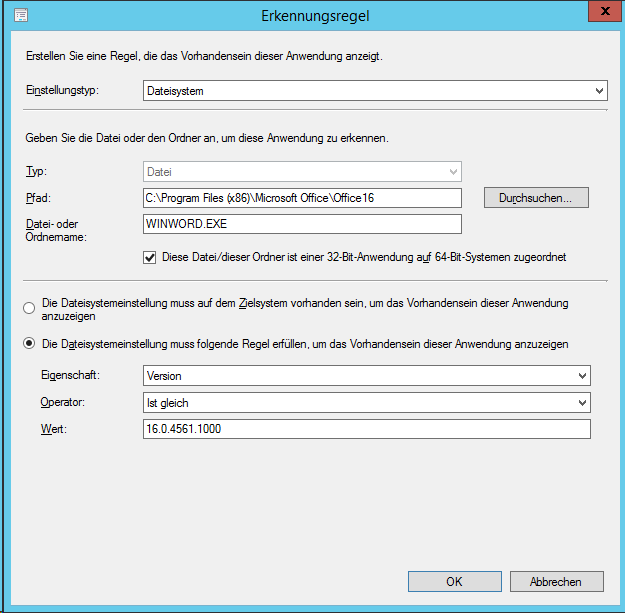The image size is (625, 613).
Task: Select the 'muss folgende Regel erfüllen' radio button
Action: pos(29,344)
